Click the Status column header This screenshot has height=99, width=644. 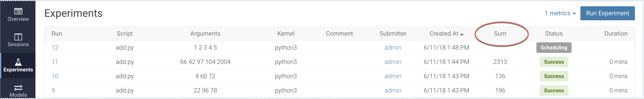pos(554,34)
